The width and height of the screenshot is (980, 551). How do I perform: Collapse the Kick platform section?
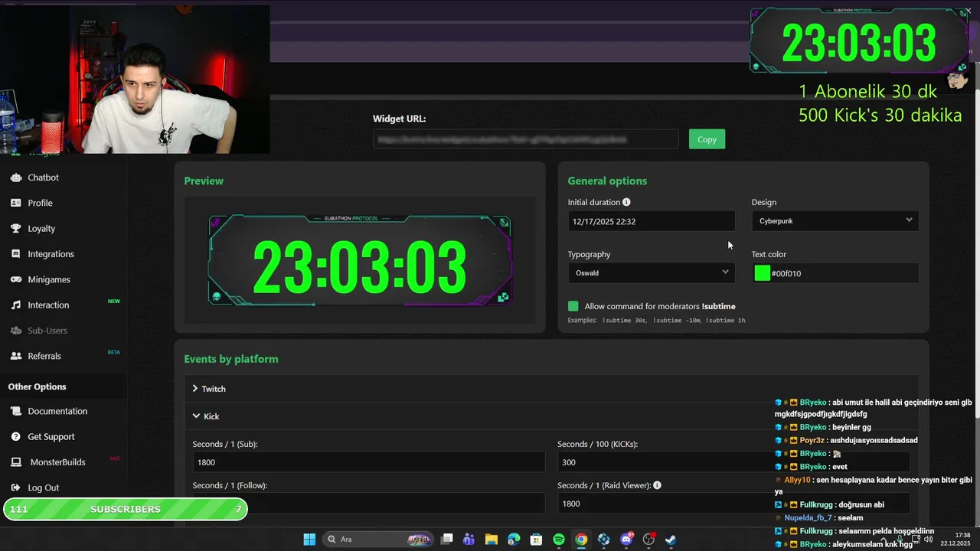point(551,416)
